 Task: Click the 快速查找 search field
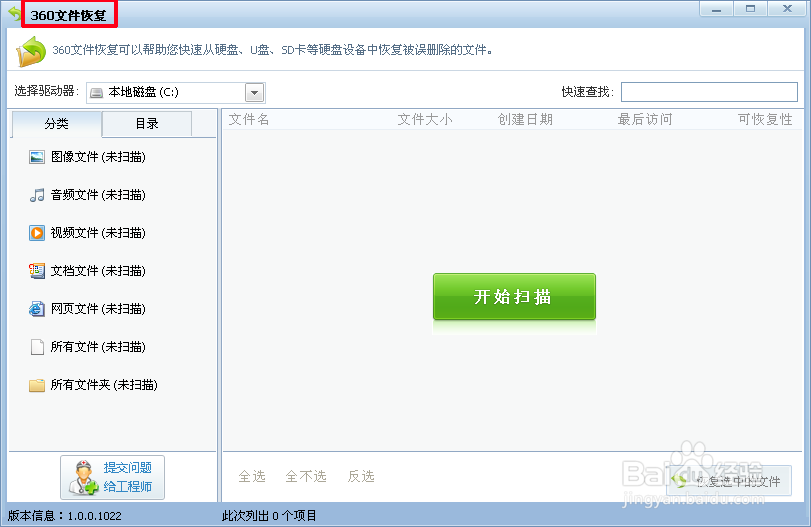[709, 92]
